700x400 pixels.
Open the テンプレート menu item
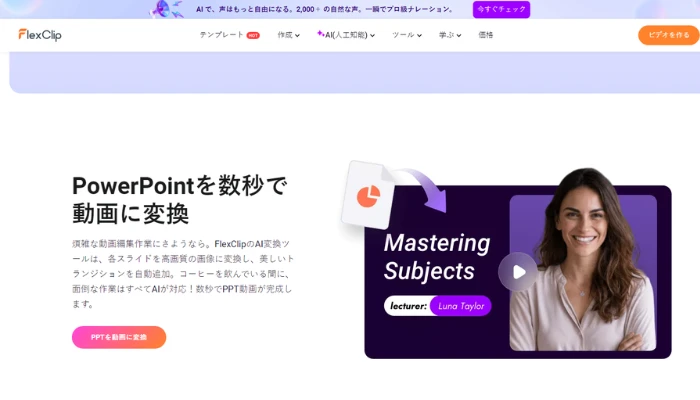221,35
